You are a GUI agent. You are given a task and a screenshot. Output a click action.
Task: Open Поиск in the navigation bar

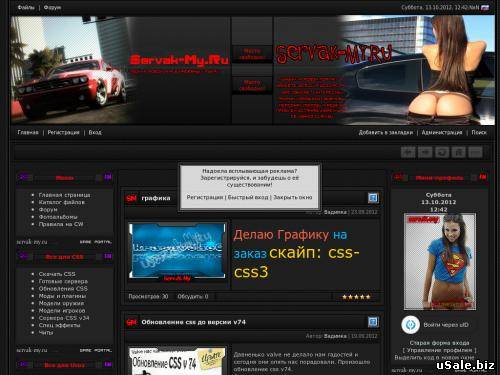click(479, 132)
